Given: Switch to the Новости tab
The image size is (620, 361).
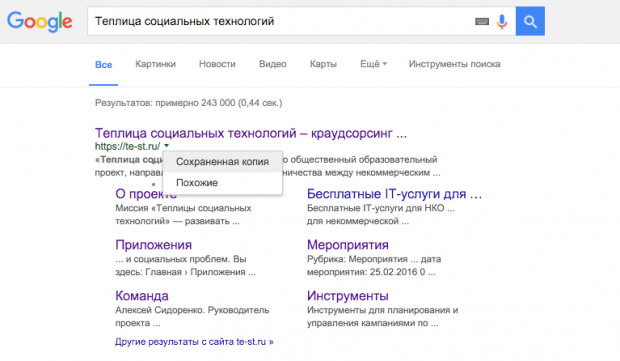Looking at the screenshot, I should coord(217,64).
